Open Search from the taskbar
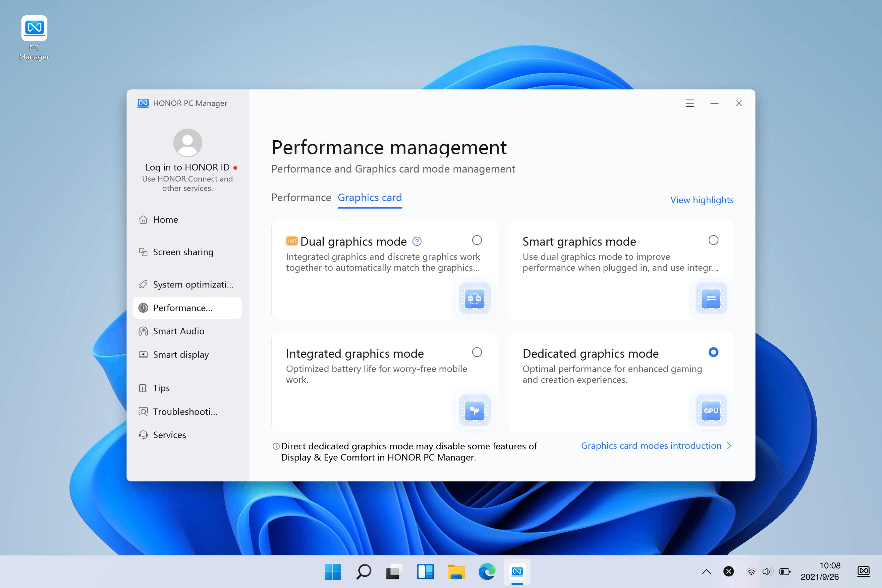This screenshot has width=882, height=588. 364,571
